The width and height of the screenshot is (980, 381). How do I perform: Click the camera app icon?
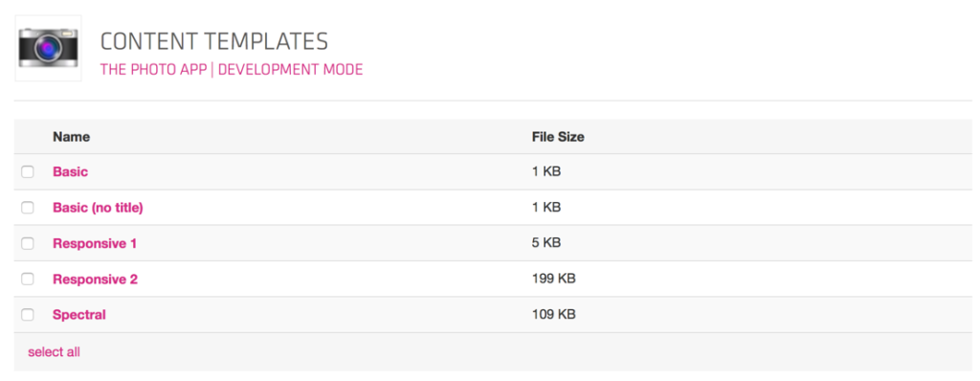tap(48, 48)
